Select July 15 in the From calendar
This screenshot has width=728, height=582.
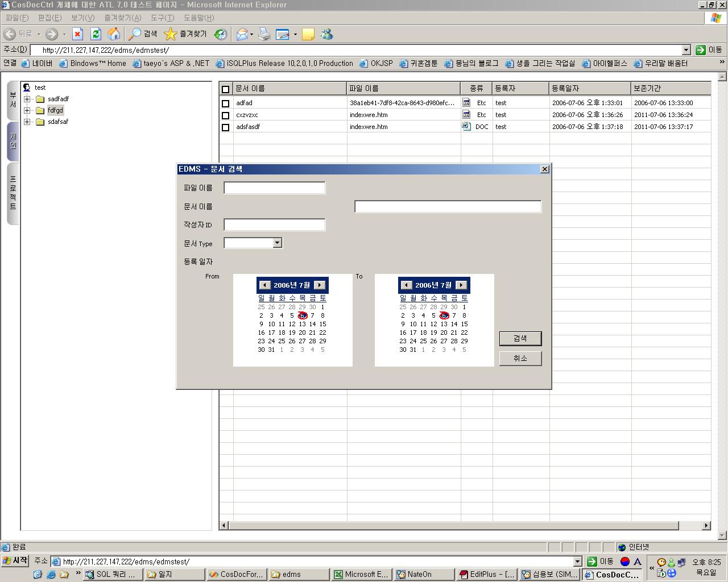(322, 324)
